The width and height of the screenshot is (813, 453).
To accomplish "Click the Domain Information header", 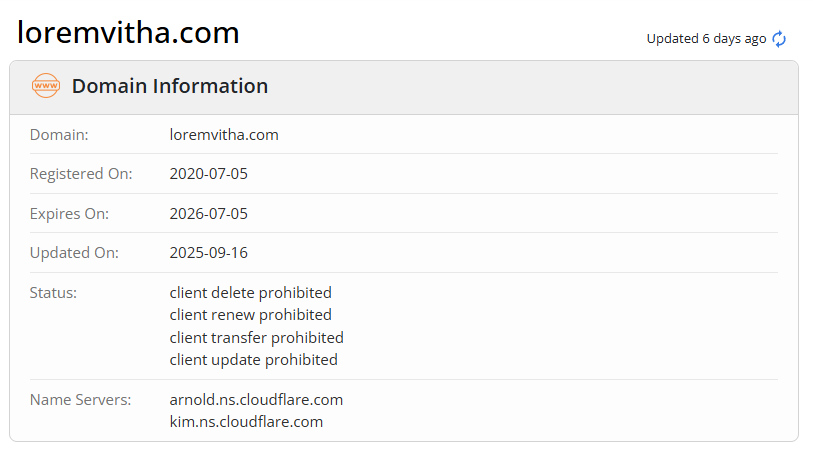I will pos(170,86).
